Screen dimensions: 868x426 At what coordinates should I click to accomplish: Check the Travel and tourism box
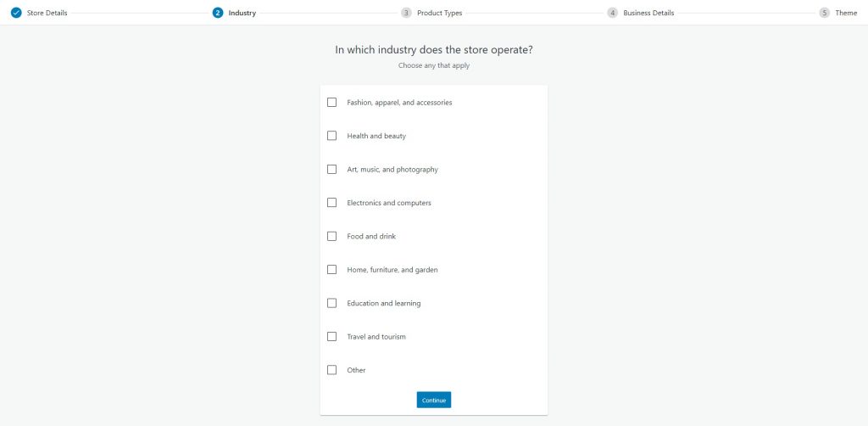[x=331, y=337]
